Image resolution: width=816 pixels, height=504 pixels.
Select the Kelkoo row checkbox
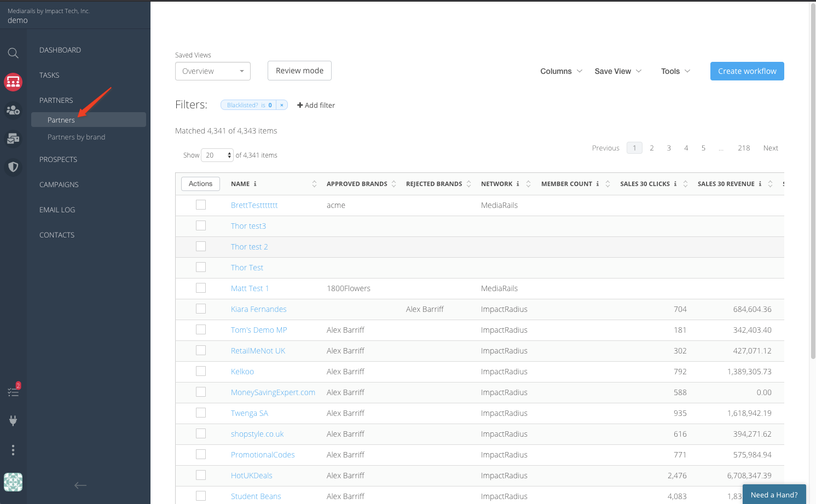201,371
